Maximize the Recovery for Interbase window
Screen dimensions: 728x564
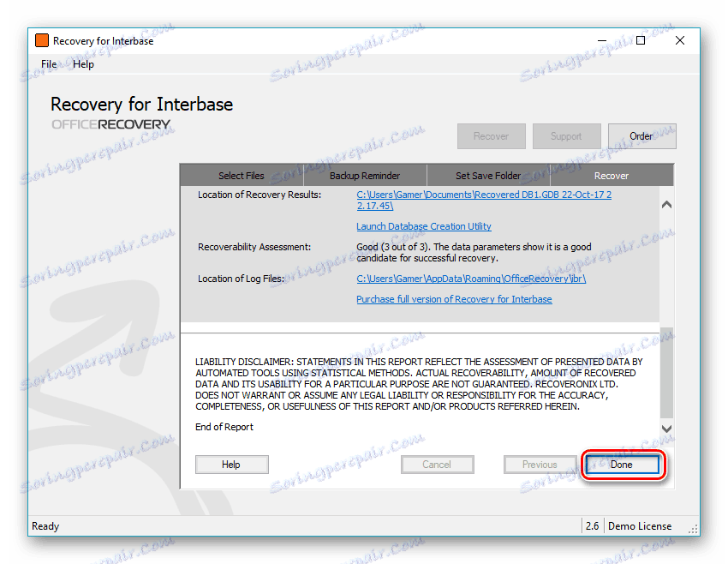click(641, 40)
